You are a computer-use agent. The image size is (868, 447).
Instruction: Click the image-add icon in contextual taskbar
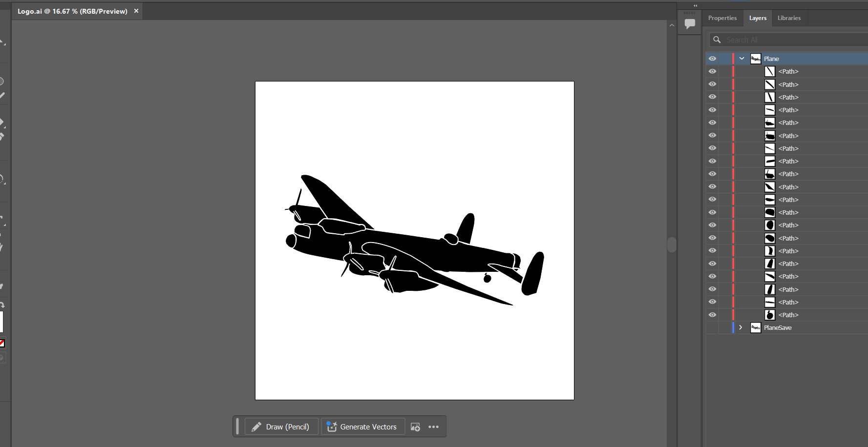pos(415,427)
